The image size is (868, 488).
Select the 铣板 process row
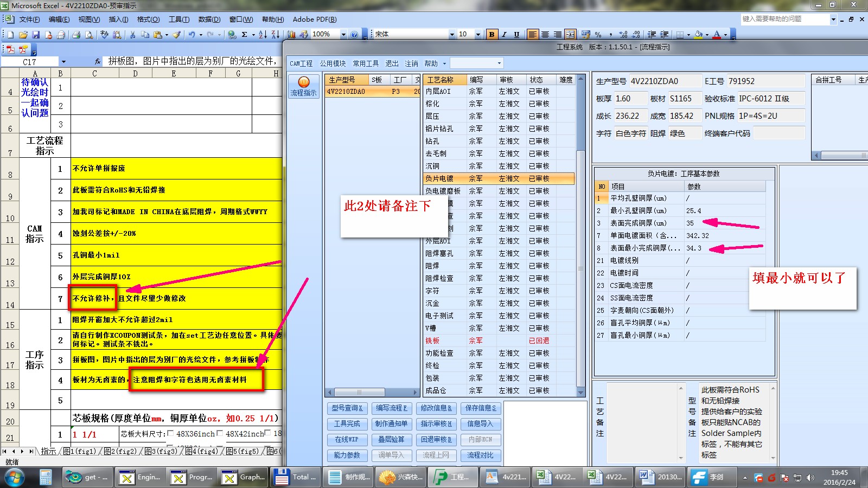point(499,341)
